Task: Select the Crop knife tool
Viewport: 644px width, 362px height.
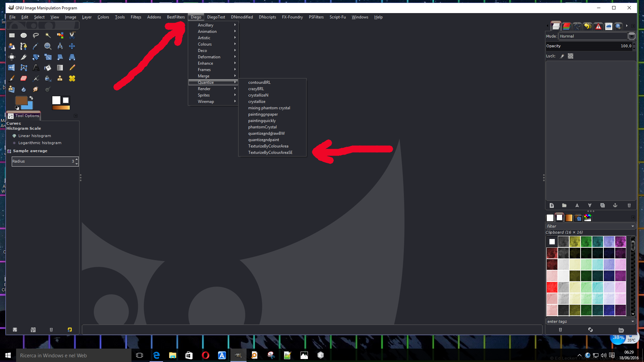Action: click(x=23, y=57)
